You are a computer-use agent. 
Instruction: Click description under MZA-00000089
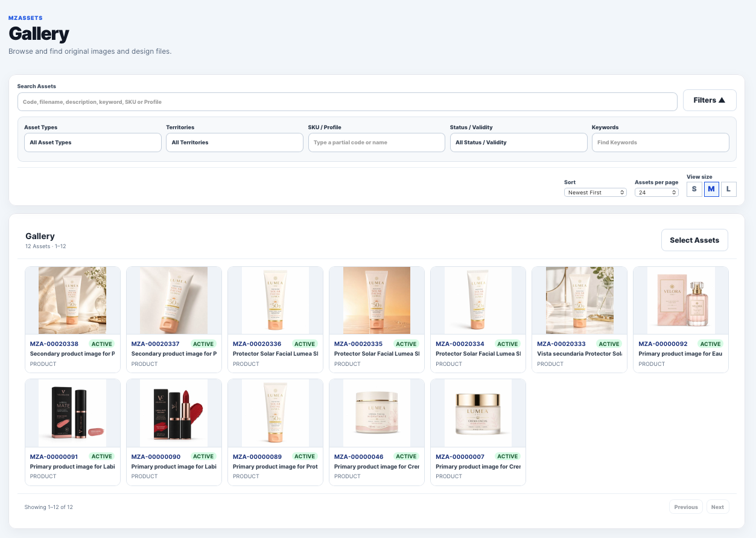coord(275,466)
